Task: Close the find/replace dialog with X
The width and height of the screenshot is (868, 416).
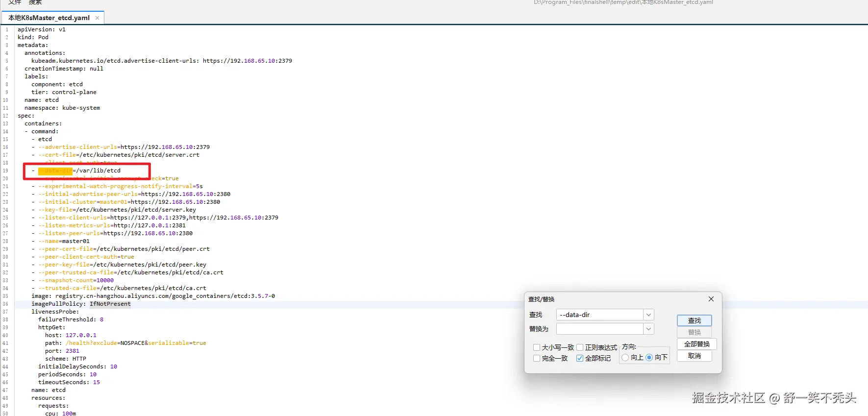Action: [711, 299]
